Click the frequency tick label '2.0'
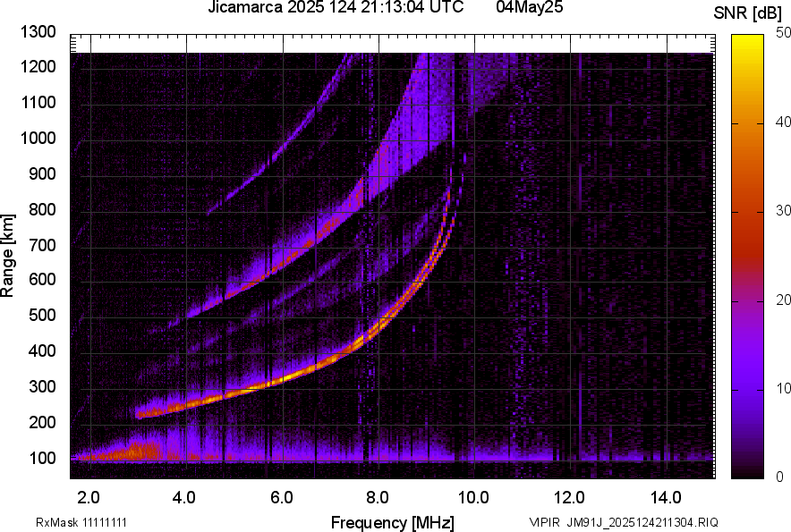The height and width of the screenshot is (532, 791). coord(89,498)
